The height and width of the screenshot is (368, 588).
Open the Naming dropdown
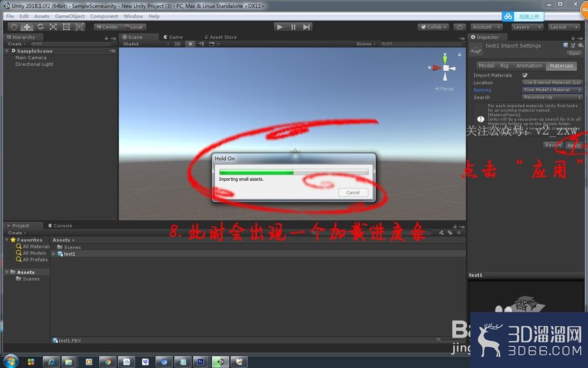[x=552, y=89]
